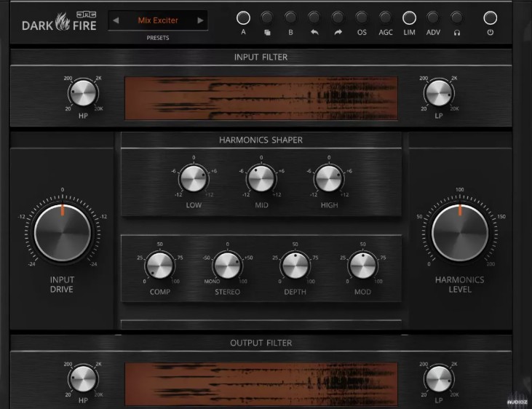Click the Input Filter LP knob
This screenshot has width=532, height=409.
tap(439, 93)
